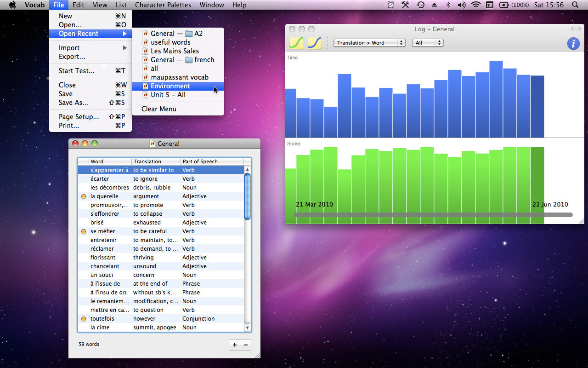Select the word row la cime
Screen dimensions: 588x368
pos(161,328)
